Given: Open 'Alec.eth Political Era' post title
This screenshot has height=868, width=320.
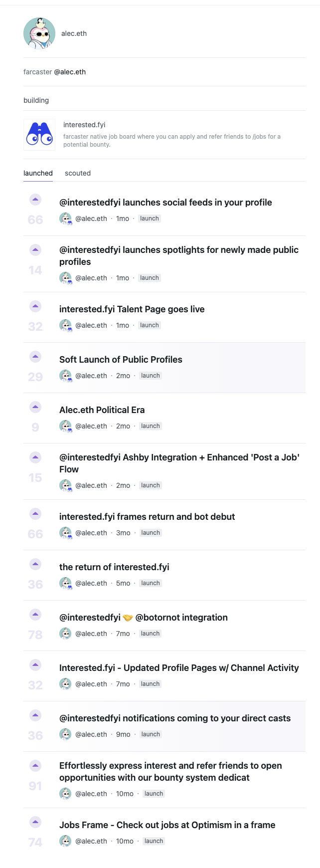Looking at the screenshot, I should click(102, 410).
